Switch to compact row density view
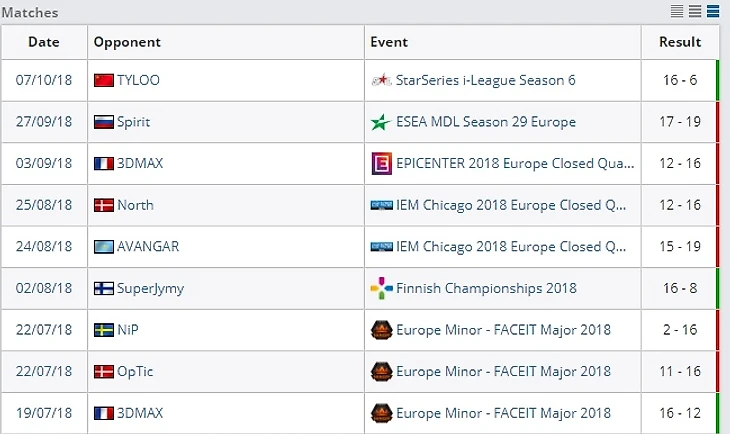730x434 pixels. click(x=677, y=12)
